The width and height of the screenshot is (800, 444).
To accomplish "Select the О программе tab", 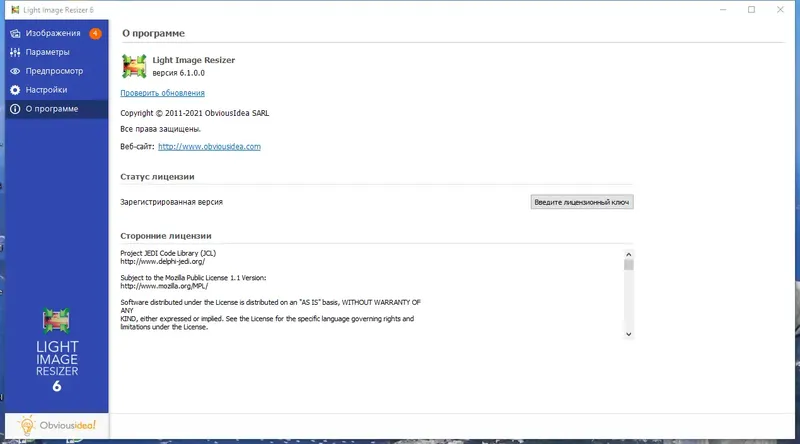I will 57,109.
